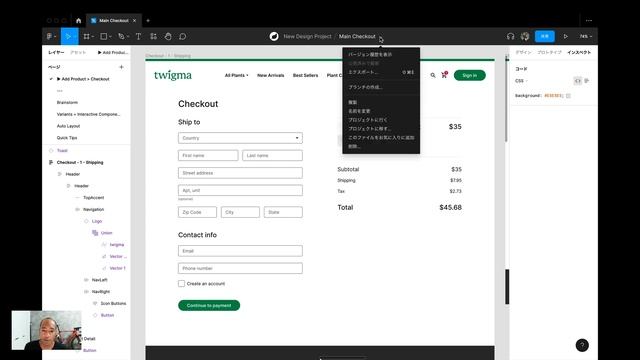Select the Main Checkout file tab
This screenshot has height=360, width=640.
[113, 20]
